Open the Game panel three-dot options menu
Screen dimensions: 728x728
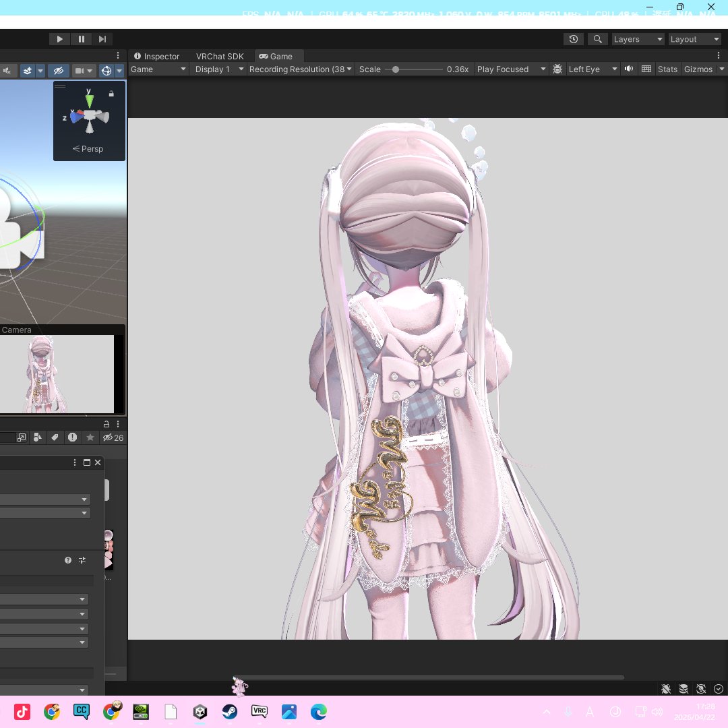[719, 56]
